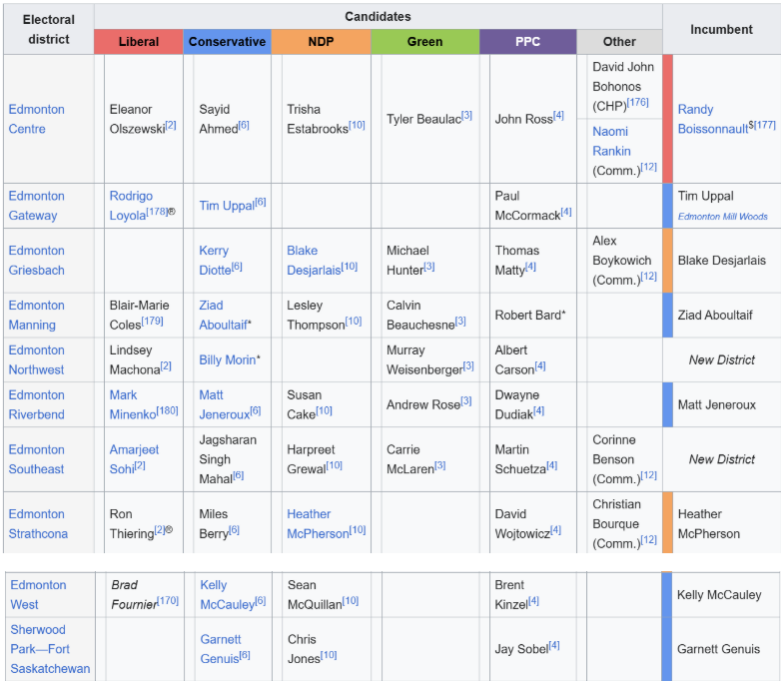This screenshot has height=684, width=784.
Task: Click the Green column header
Action: pos(425,42)
